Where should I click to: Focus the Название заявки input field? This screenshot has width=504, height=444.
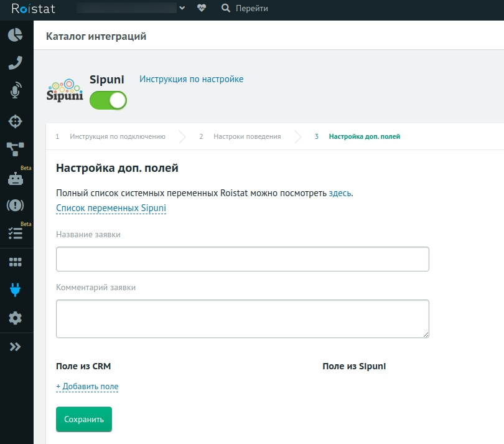pyautogui.click(x=243, y=259)
